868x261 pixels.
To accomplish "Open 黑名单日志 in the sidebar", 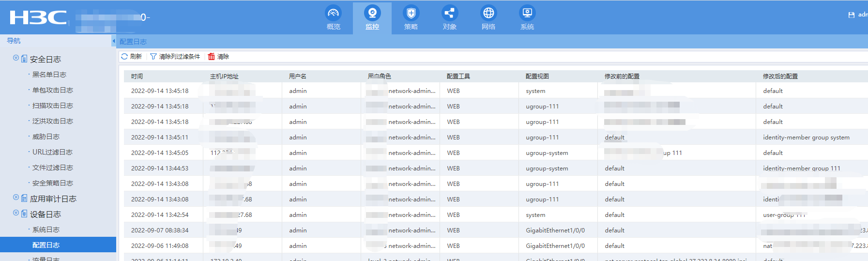I will click(49, 75).
